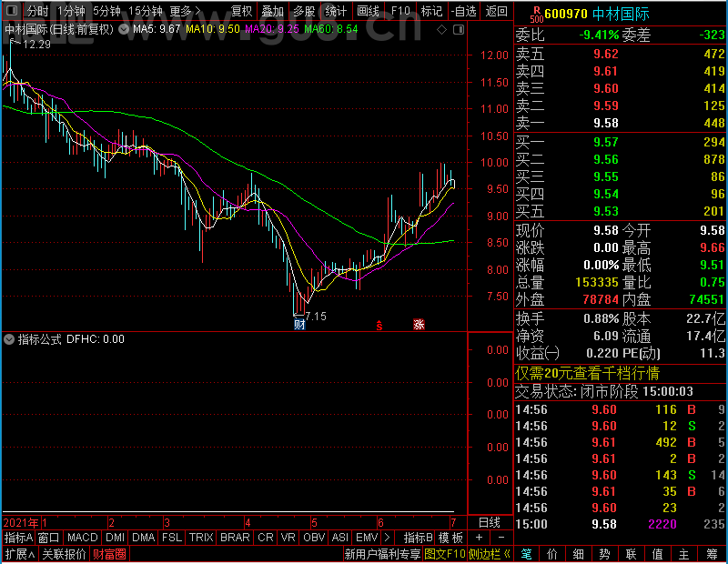Click 叠加 to overlay another stock
Viewport: 728px width, 564px height.
pos(272,11)
